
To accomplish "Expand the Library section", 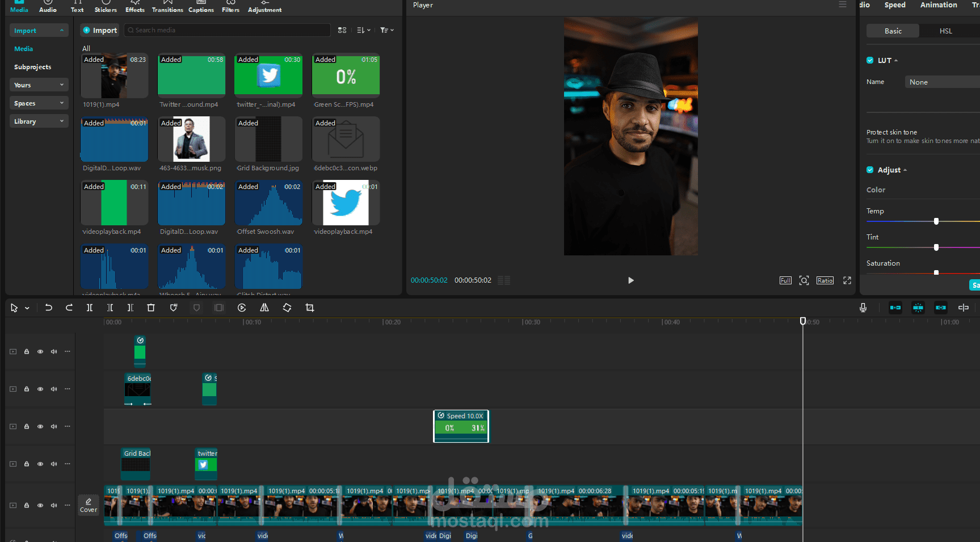I will [x=39, y=121].
